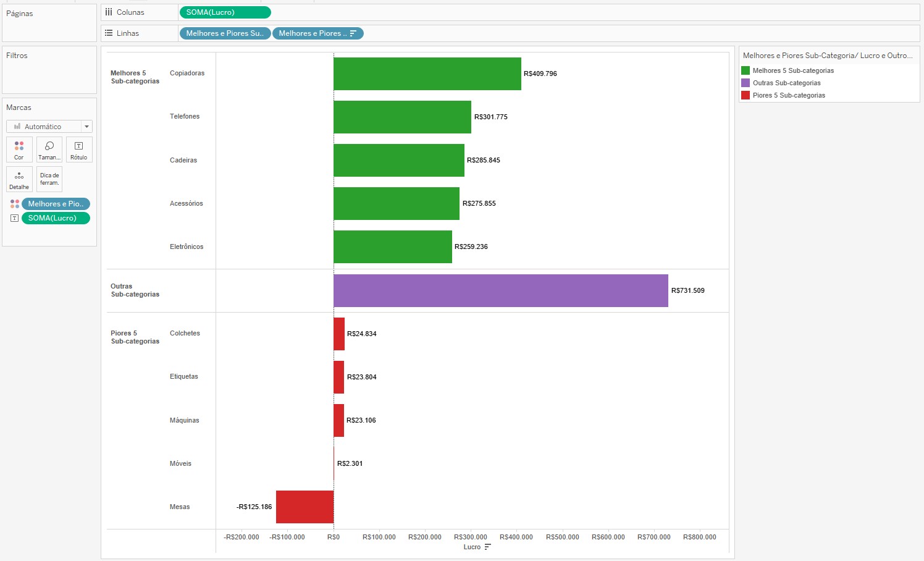Click Outras Sub-categorias group header in chart
The height and width of the screenshot is (561, 924).
click(135, 290)
